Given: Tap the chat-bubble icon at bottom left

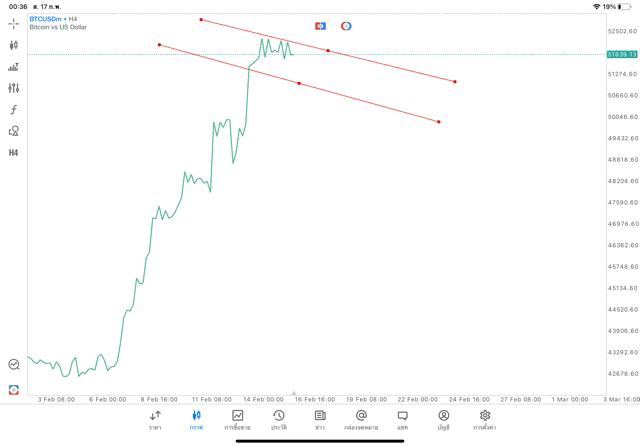Looking at the screenshot, I should (14, 365).
